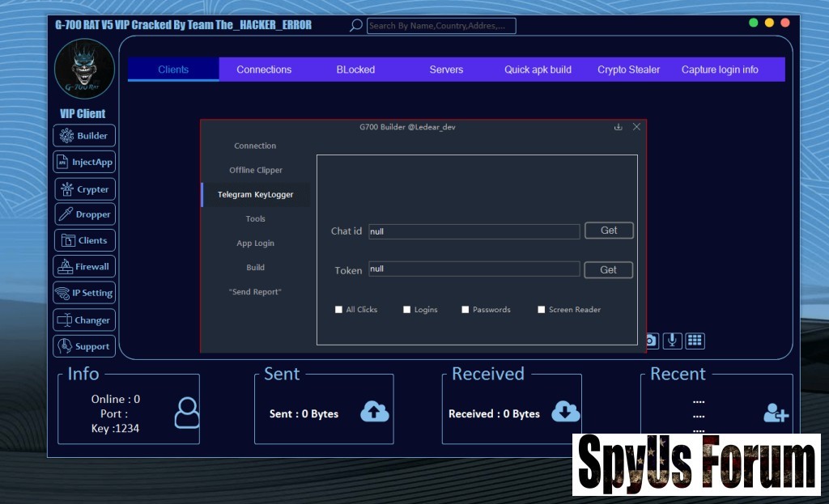
Task: Toggle the Screen Reader checkbox
Action: tap(542, 310)
